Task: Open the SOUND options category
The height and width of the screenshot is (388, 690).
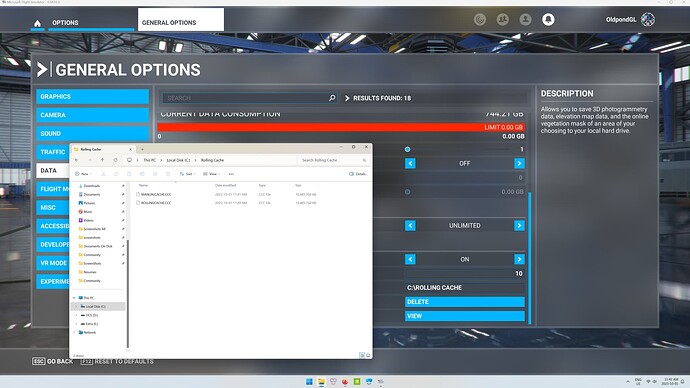Action: pyautogui.click(x=92, y=133)
